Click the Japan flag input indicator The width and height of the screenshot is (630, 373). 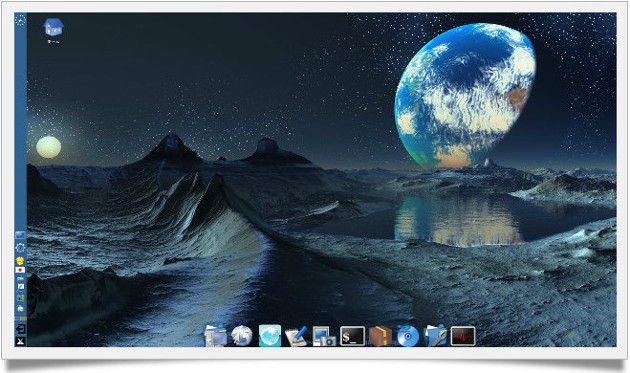click(20, 270)
